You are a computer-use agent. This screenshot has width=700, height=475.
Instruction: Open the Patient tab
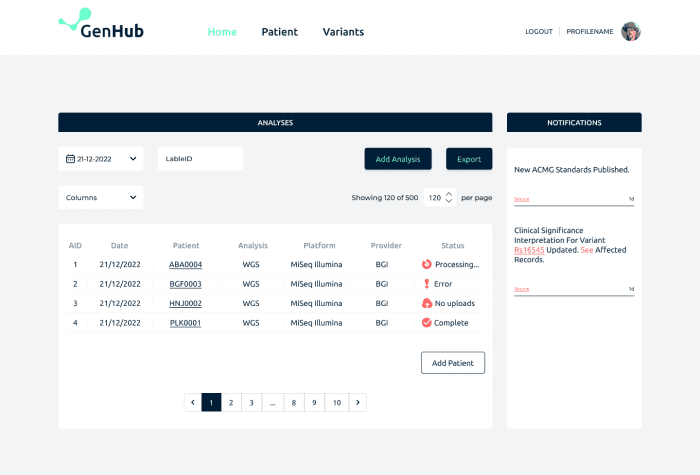click(279, 32)
